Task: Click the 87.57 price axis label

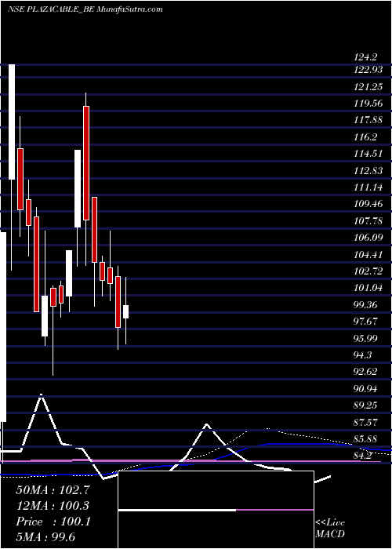Action: click(366, 422)
